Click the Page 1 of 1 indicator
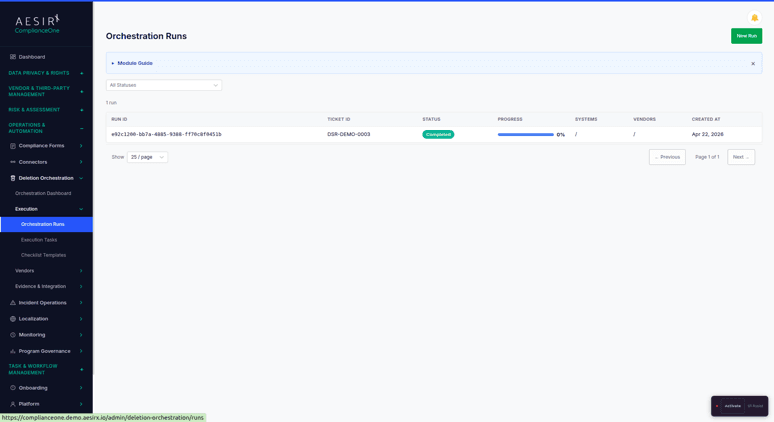774x422 pixels. (x=707, y=157)
